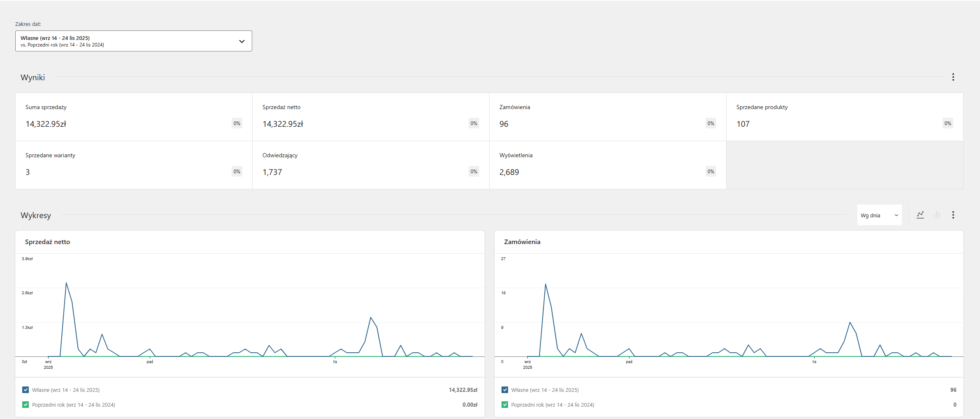Open the Wykresy section options menu

pos(953,215)
